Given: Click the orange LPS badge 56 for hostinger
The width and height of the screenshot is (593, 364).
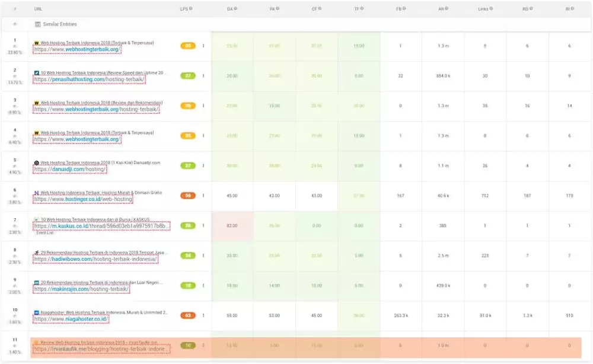Looking at the screenshot, I should (x=188, y=196).
